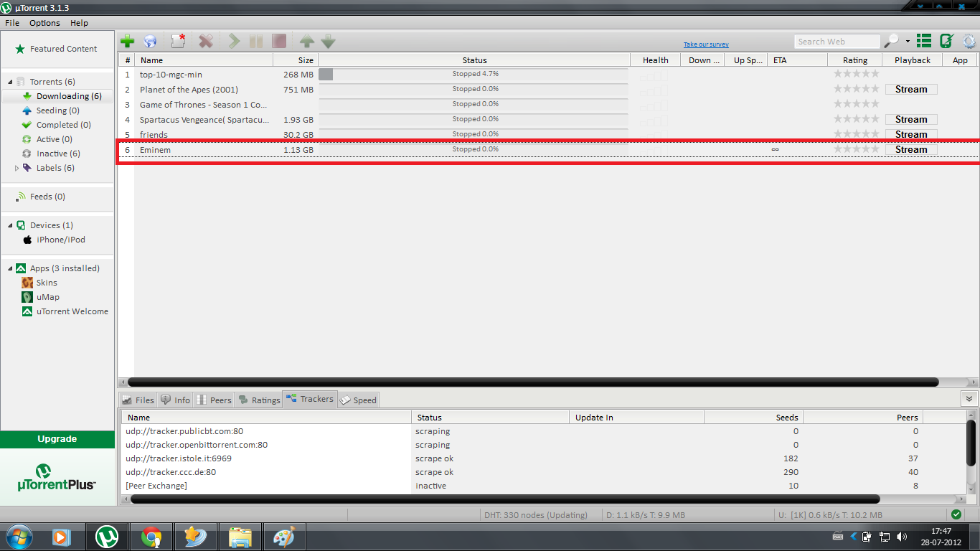Click the uTorrentPlus banner logo
Screen dimensions: 980x551
[57, 476]
